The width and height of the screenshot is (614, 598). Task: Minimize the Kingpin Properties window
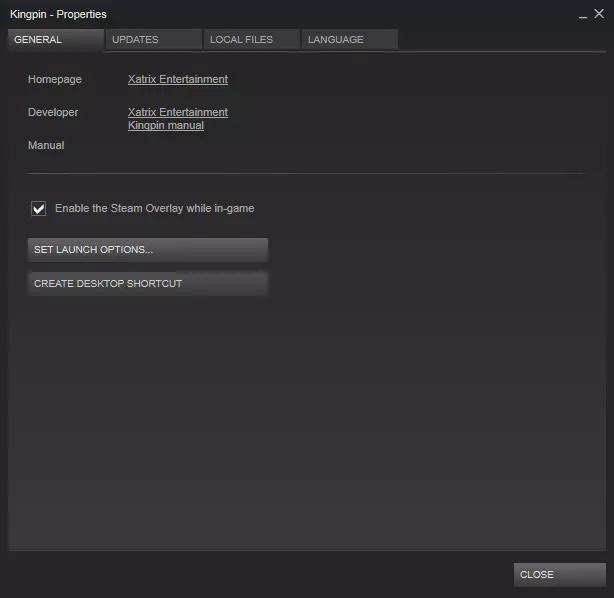point(583,15)
